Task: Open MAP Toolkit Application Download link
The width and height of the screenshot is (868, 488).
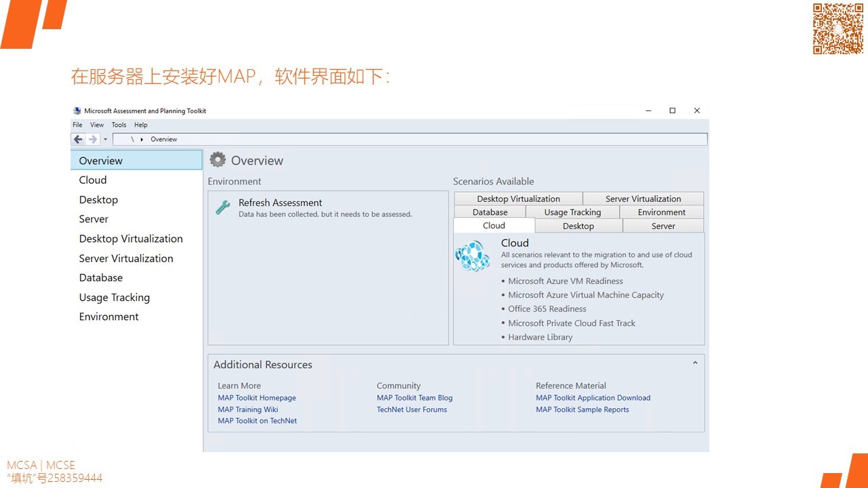Action: (x=593, y=398)
